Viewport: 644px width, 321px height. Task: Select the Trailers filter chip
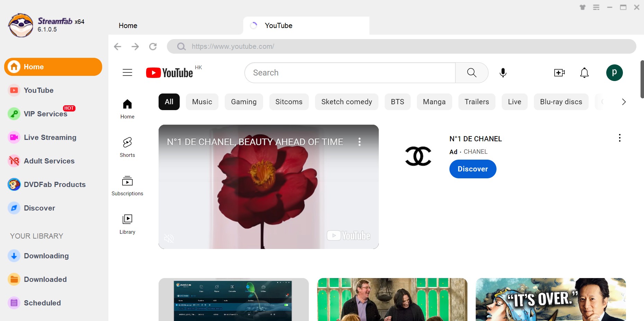(x=477, y=102)
